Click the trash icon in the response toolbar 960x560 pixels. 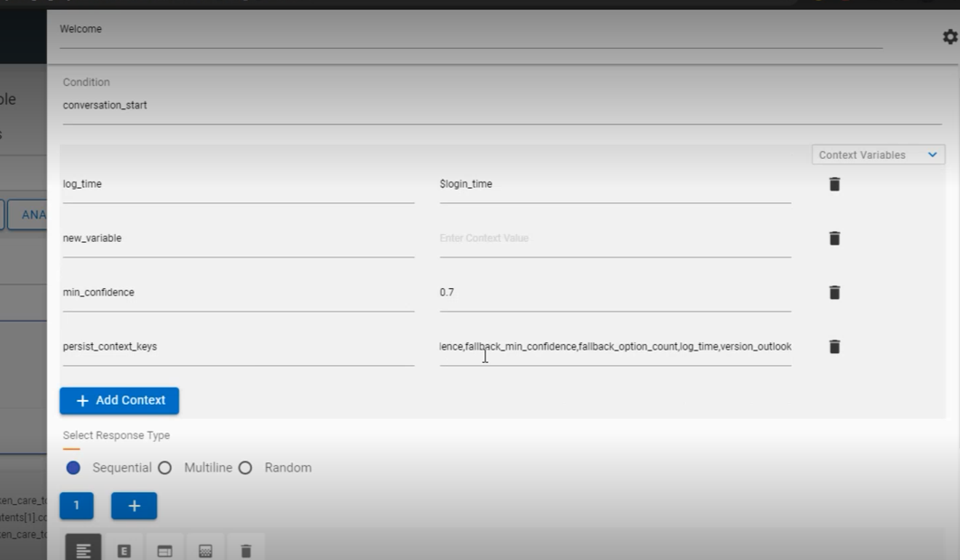[246, 547]
